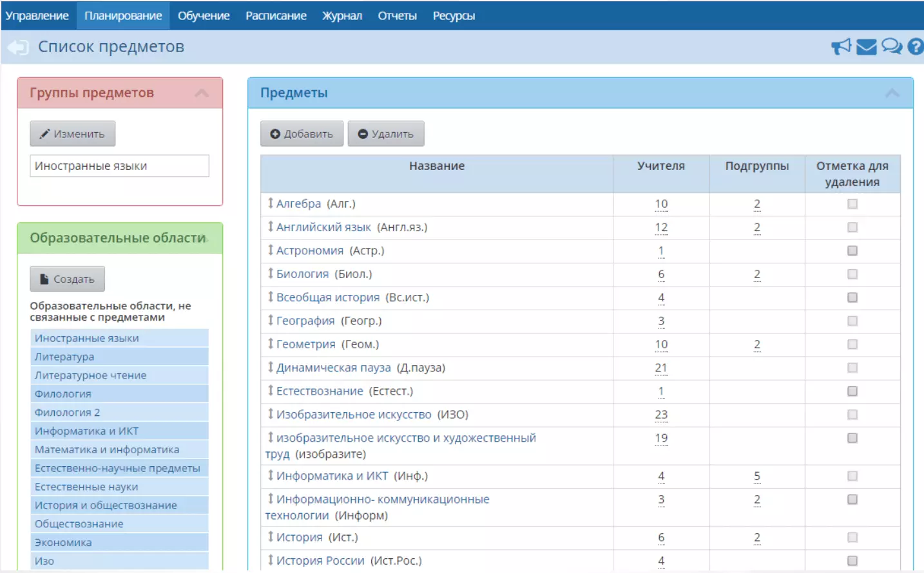Open the Обучение menu
The width and height of the screenshot is (924, 573).
[x=204, y=15]
